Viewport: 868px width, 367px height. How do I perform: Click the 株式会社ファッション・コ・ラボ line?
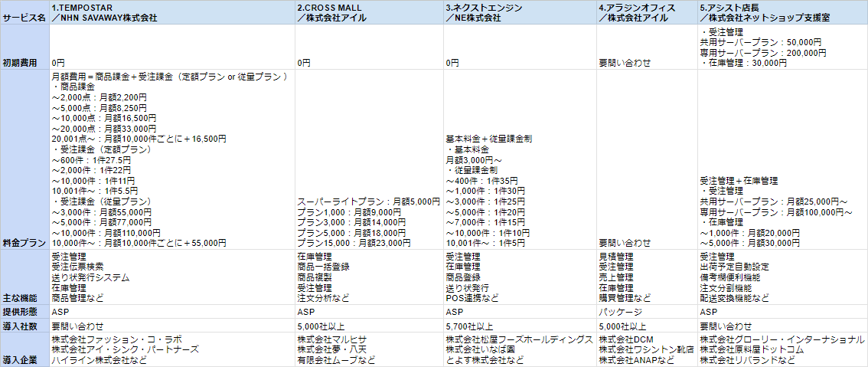pyautogui.click(x=116, y=339)
